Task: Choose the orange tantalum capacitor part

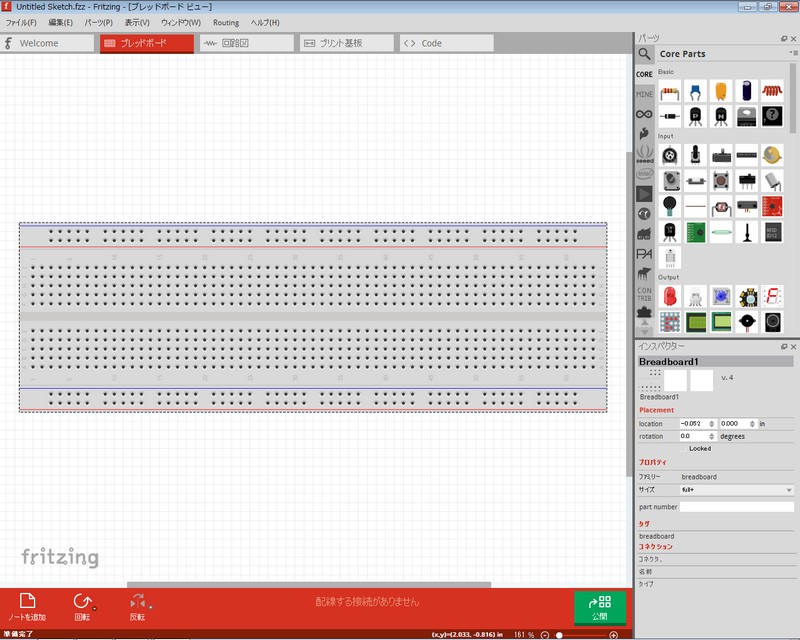Action: click(x=720, y=92)
